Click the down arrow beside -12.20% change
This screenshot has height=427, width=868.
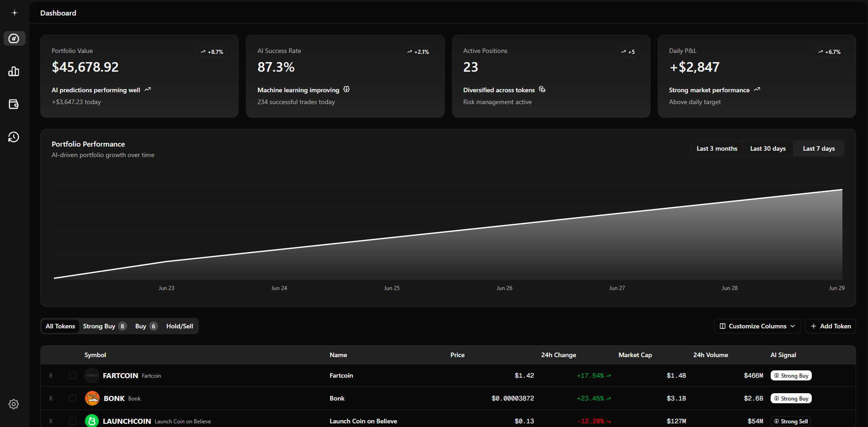608,422
